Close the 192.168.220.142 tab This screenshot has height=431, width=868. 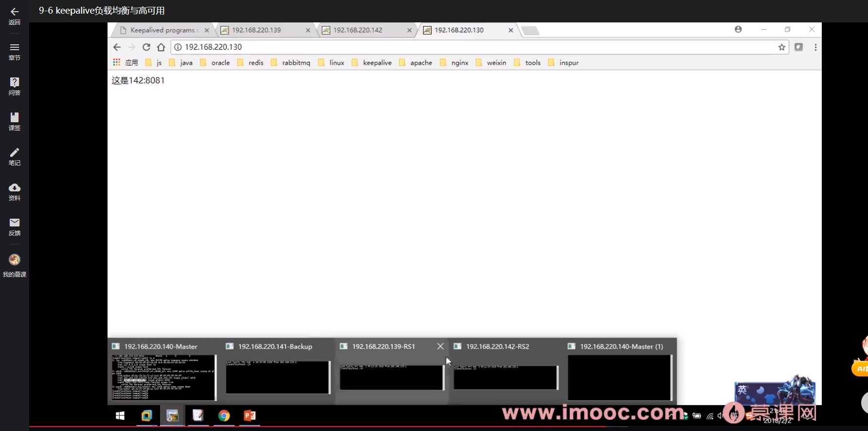[409, 30]
